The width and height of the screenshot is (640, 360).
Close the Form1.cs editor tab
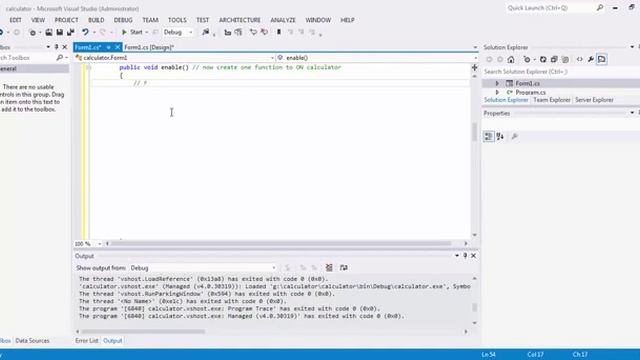point(118,47)
